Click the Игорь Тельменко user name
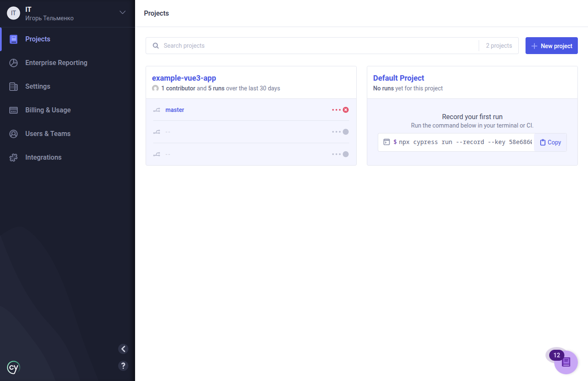This screenshot has width=588, height=381. coord(49,18)
